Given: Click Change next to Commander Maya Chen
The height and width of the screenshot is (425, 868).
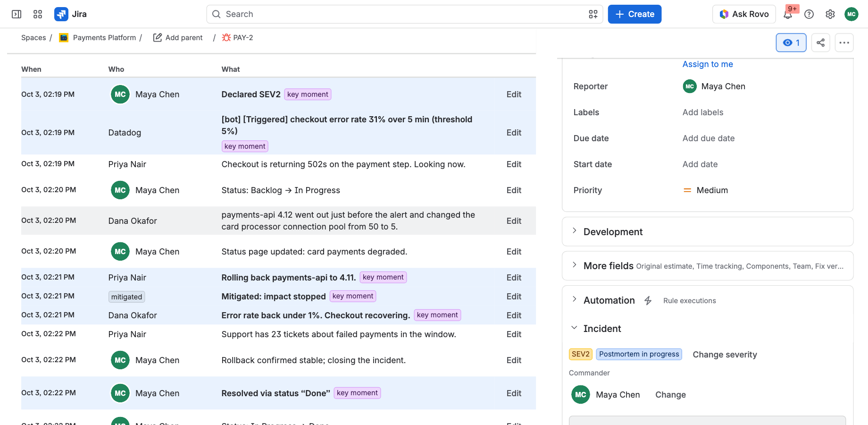Looking at the screenshot, I should [x=670, y=395].
